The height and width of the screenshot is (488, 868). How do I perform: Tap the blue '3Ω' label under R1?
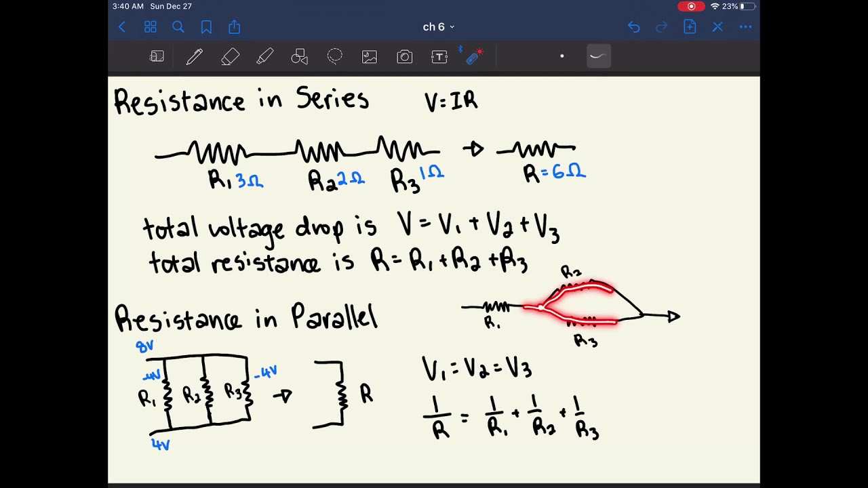[x=250, y=181]
